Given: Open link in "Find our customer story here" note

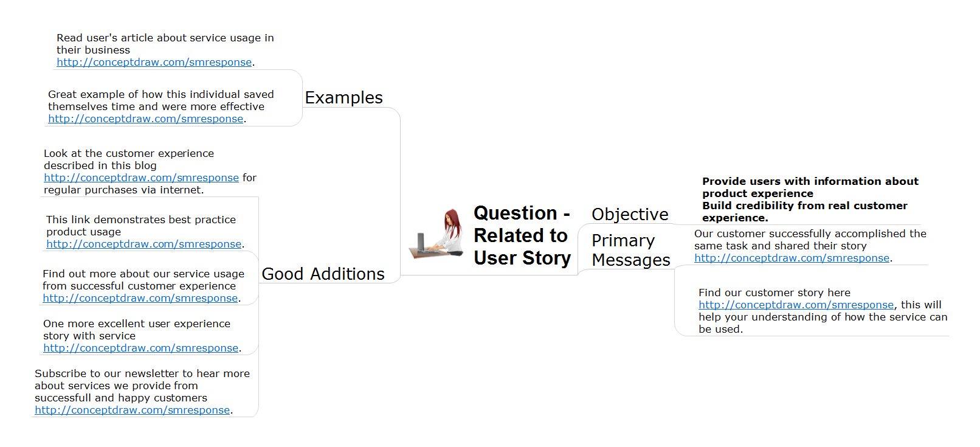Looking at the screenshot, I should coord(796,305).
